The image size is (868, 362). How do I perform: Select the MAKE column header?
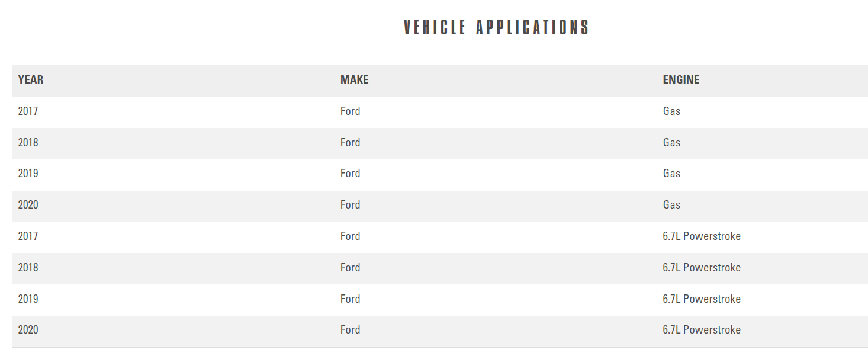(354, 80)
